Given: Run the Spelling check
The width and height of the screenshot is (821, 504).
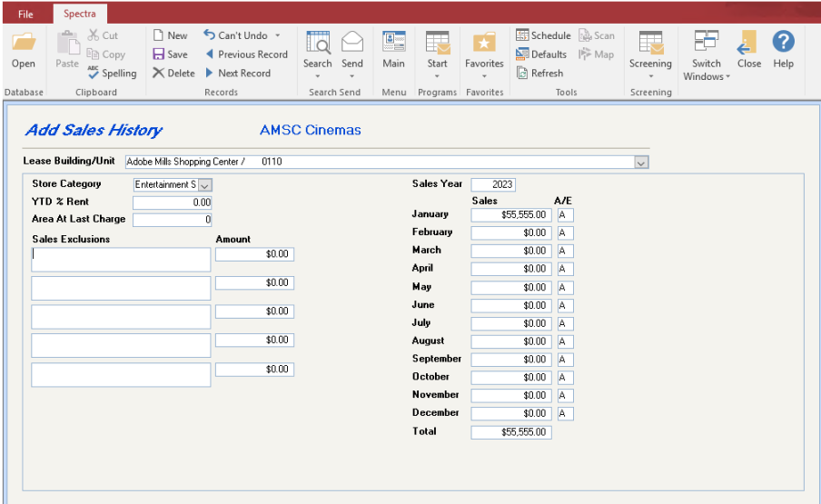Looking at the screenshot, I should click(112, 74).
